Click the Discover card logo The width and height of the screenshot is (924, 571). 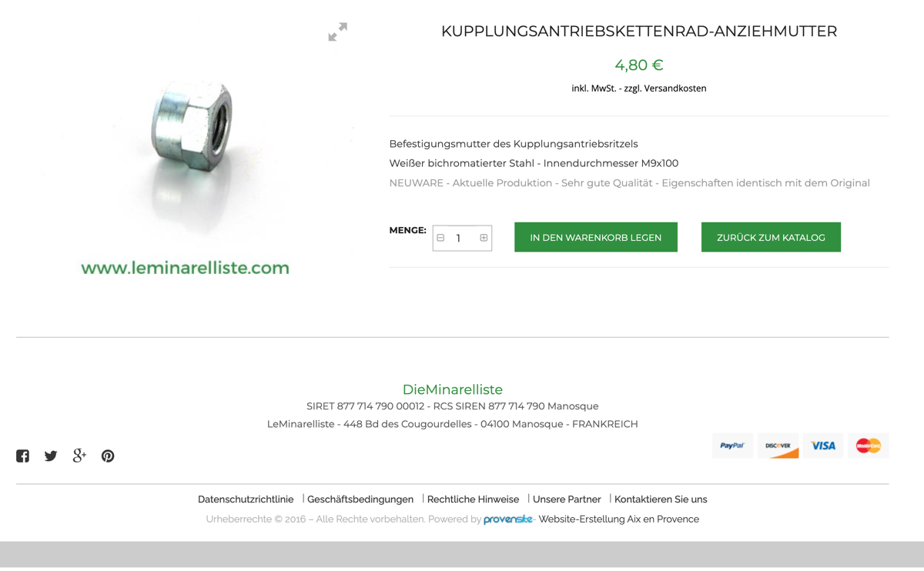coord(778,446)
